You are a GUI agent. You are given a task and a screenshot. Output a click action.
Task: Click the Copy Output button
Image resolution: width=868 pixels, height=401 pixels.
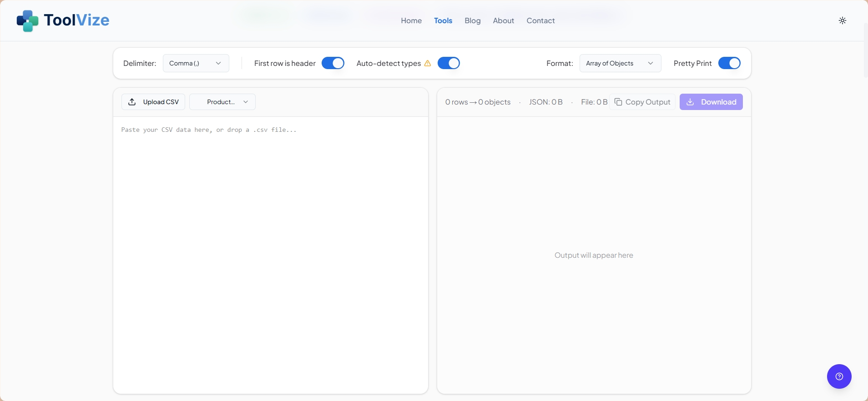click(642, 102)
